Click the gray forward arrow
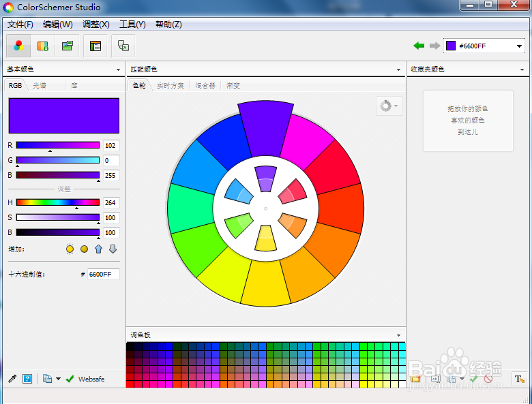 click(x=434, y=46)
